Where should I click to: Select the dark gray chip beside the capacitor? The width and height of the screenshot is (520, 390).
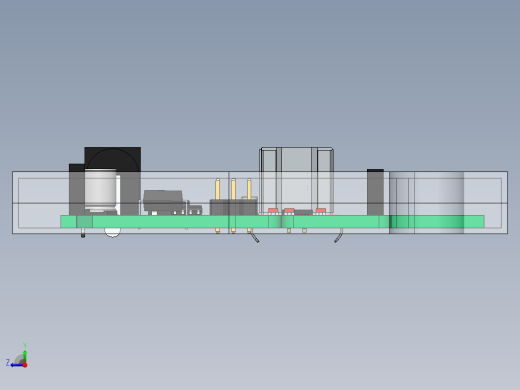click(163, 201)
